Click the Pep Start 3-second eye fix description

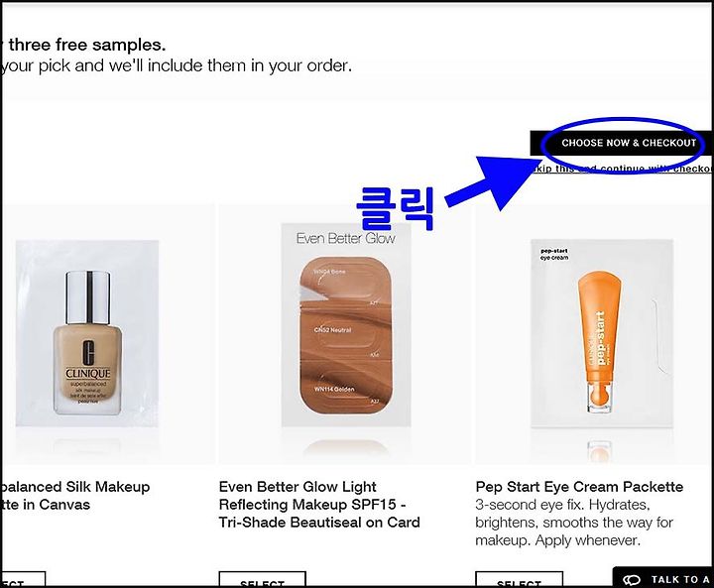[x=574, y=523]
